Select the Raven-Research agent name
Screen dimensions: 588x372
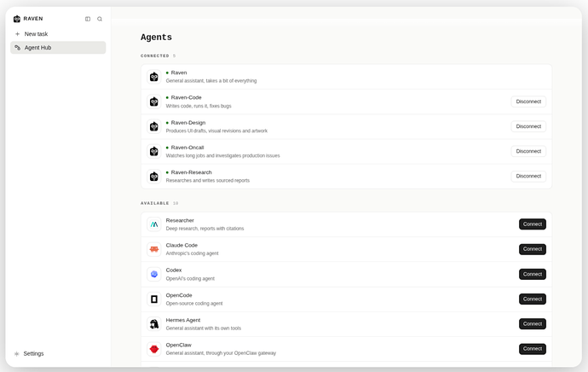coord(191,172)
